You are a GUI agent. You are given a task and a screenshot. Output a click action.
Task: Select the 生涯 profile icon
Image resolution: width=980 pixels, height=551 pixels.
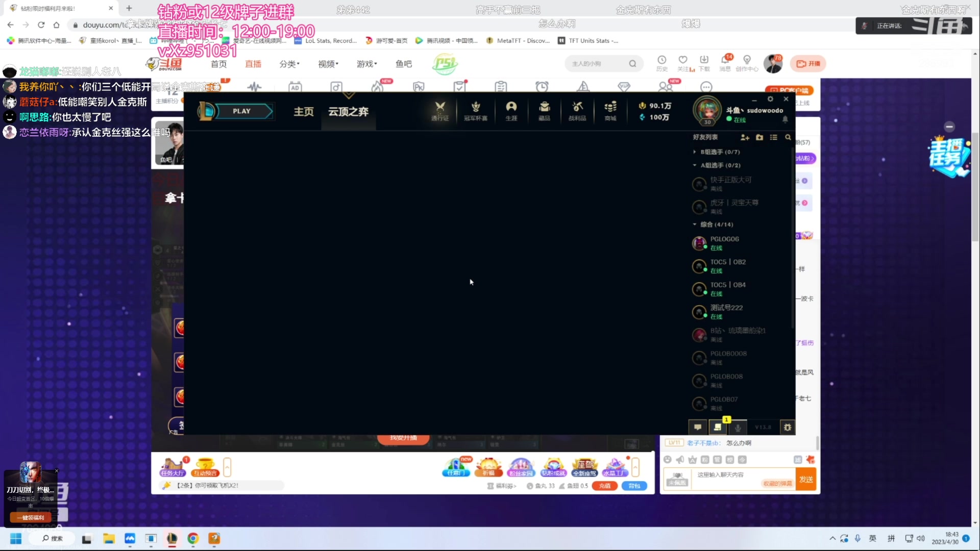click(x=511, y=110)
